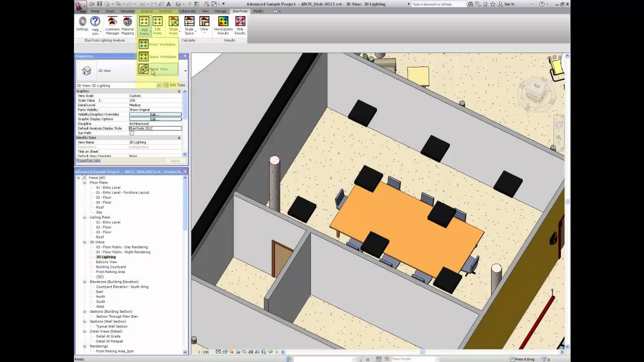Image resolution: width=644 pixels, height=362 pixels.
Task: Switch to the Modify ribbon tab
Action: tap(258, 11)
